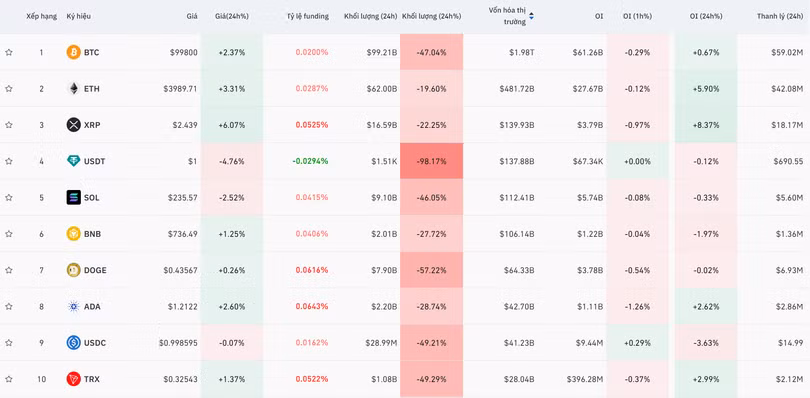This screenshot has height=398, width=810.
Task: Sort by the OI (1h%) header
Action: pos(637,17)
